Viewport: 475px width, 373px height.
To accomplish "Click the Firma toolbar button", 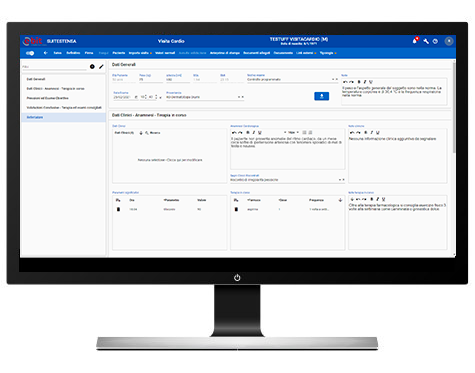I will click(x=89, y=53).
